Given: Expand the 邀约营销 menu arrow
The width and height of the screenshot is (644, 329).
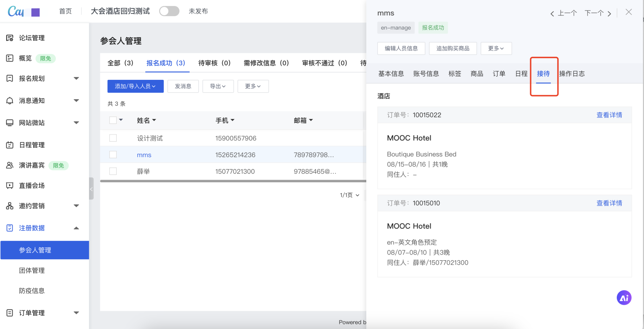Looking at the screenshot, I should pyautogui.click(x=76, y=206).
